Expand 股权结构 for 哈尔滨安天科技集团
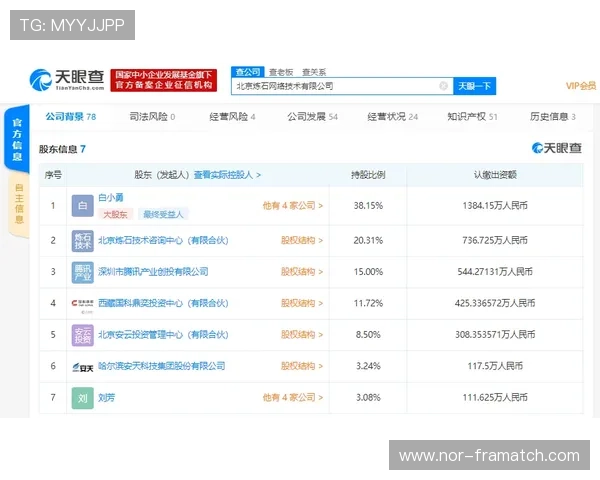Viewport: 600px width, 480px height. pos(302,366)
